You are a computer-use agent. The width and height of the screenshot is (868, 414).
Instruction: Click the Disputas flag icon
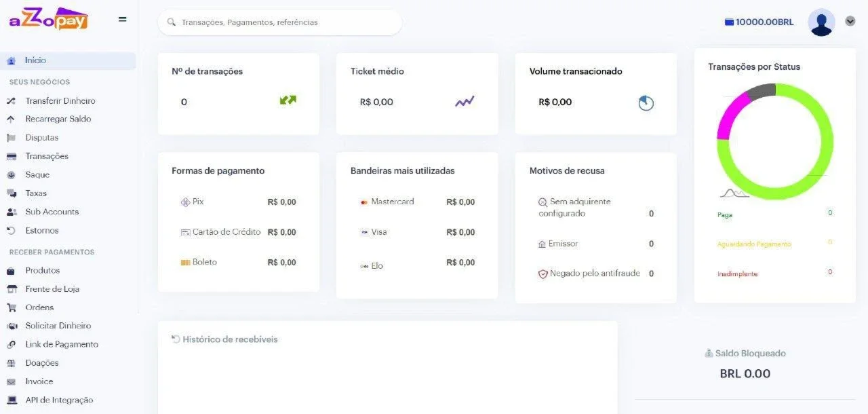pyautogui.click(x=11, y=138)
